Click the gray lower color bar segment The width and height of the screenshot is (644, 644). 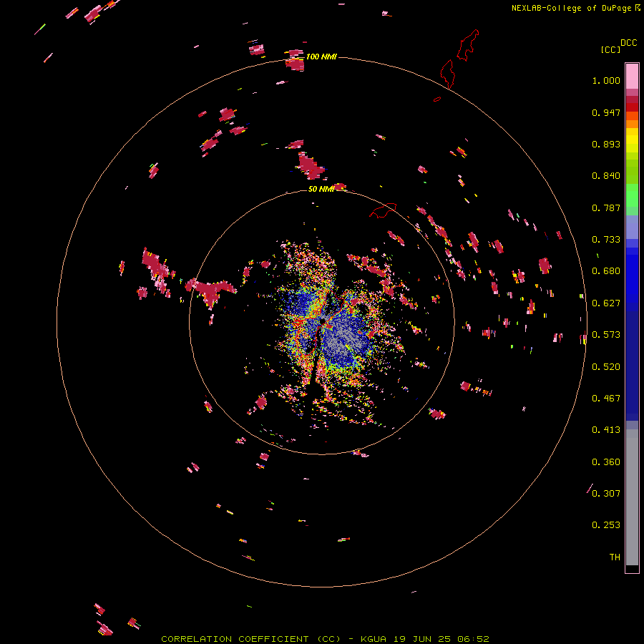[632, 501]
